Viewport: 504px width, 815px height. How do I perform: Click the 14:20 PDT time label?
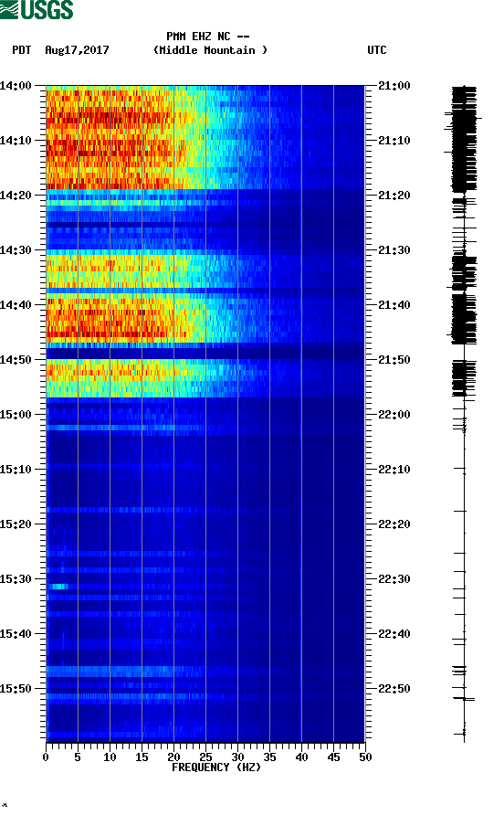[16, 196]
